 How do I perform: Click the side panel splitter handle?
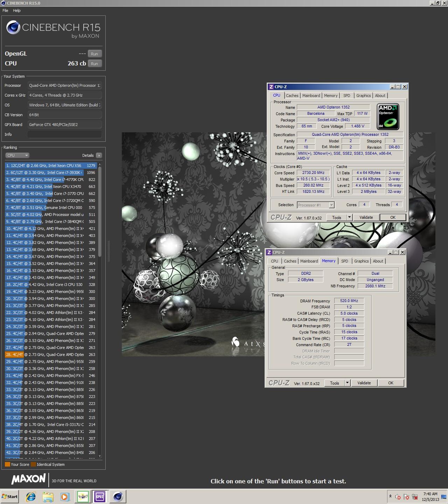(x=108, y=251)
